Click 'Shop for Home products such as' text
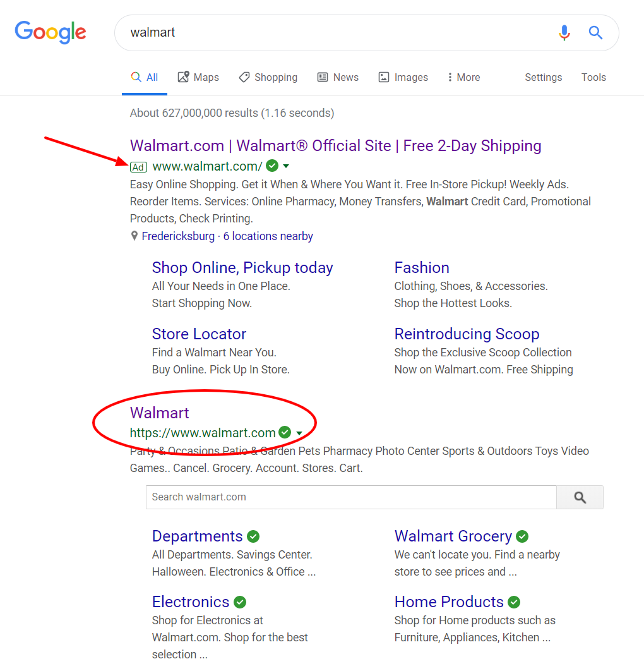Screen dimensions: 644x671 pyautogui.click(x=475, y=620)
